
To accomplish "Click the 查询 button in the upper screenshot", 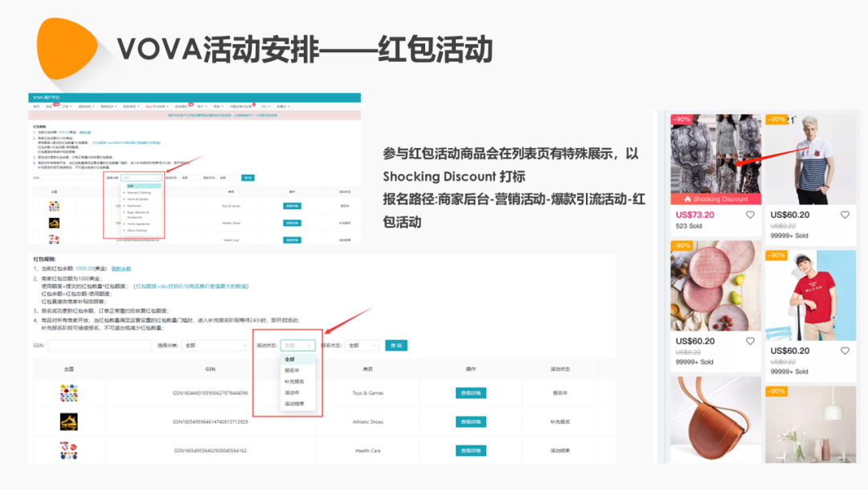I will pos(248,178).
